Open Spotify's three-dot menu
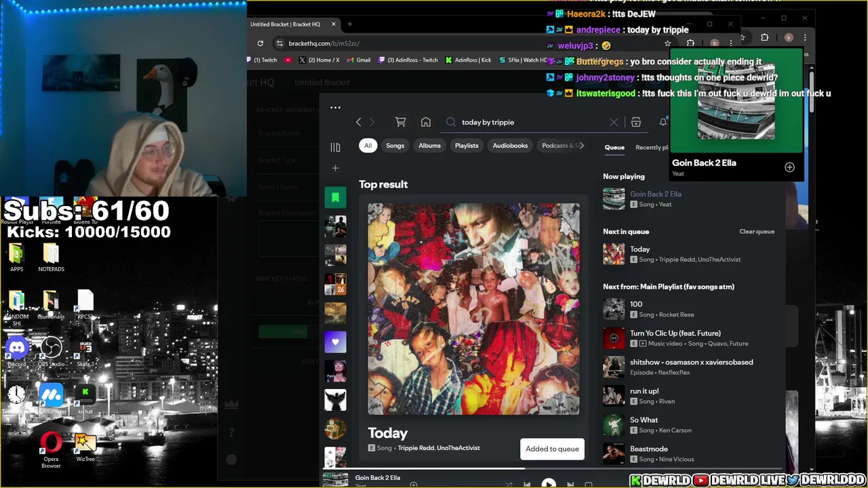This screenshot has width=868, height=488. tap(335, 107)
